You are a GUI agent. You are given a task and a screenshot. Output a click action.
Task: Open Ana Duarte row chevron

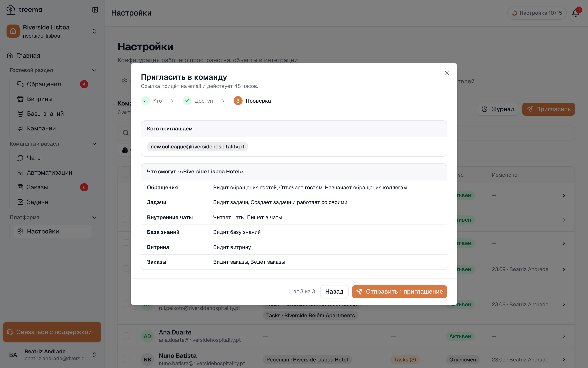pos(564,336)
